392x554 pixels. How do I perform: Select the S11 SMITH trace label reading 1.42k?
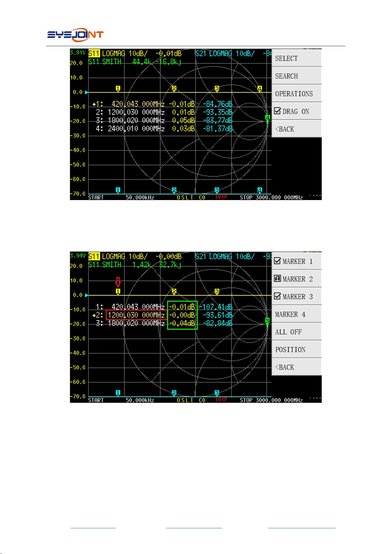(135, 265)
